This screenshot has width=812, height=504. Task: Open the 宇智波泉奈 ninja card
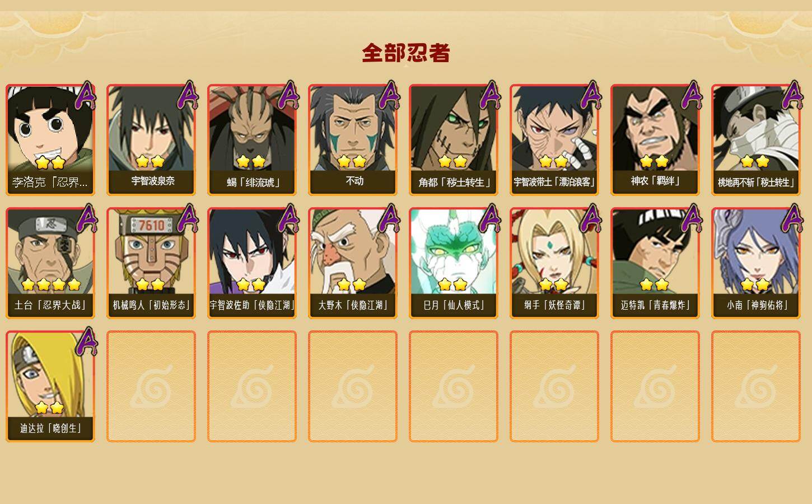pos(151,140)
